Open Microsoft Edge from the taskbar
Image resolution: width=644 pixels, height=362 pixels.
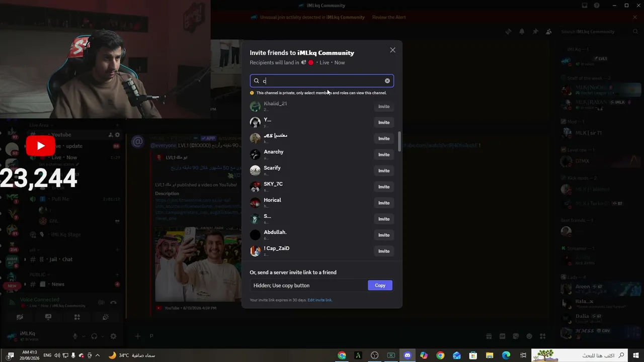pos(506,355)
